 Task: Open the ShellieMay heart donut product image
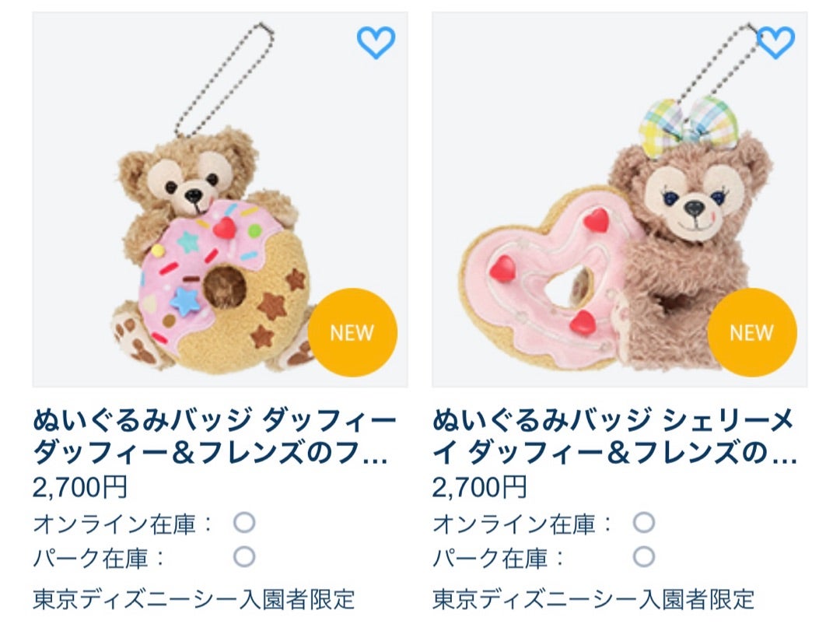coord(620,199)
